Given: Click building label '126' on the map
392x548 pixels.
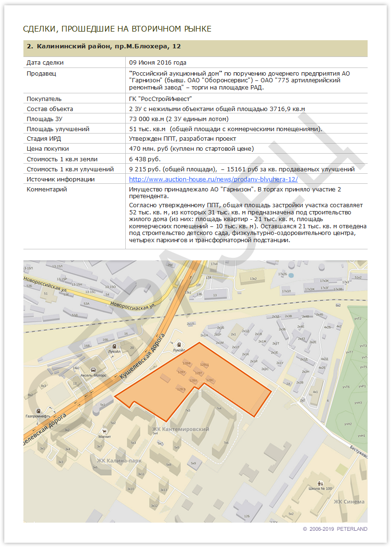Looking at the screenshot, I should (247, 516).
